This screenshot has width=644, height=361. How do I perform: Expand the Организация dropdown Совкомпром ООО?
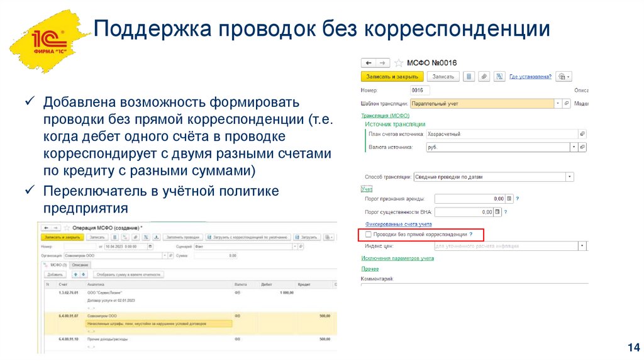click(x=165, y=255)
